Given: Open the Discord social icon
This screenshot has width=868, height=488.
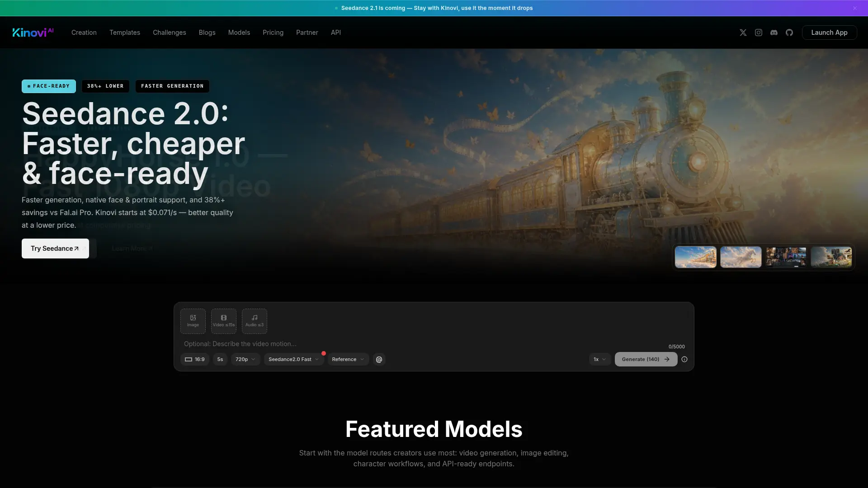Looking at the screenshot, I should (x=774, y=33).
